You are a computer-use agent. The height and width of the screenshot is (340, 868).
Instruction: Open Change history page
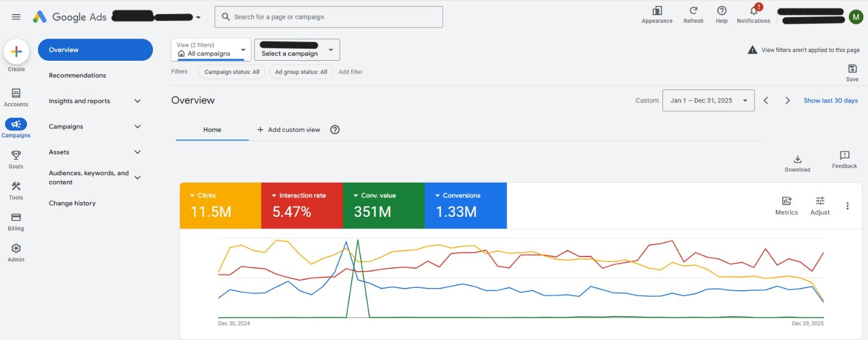72,203
